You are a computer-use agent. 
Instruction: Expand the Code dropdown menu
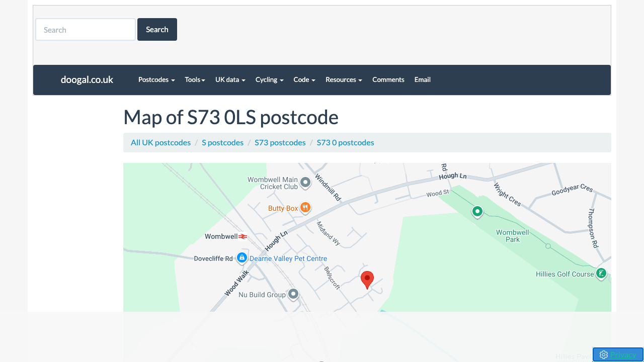[304, 79]
